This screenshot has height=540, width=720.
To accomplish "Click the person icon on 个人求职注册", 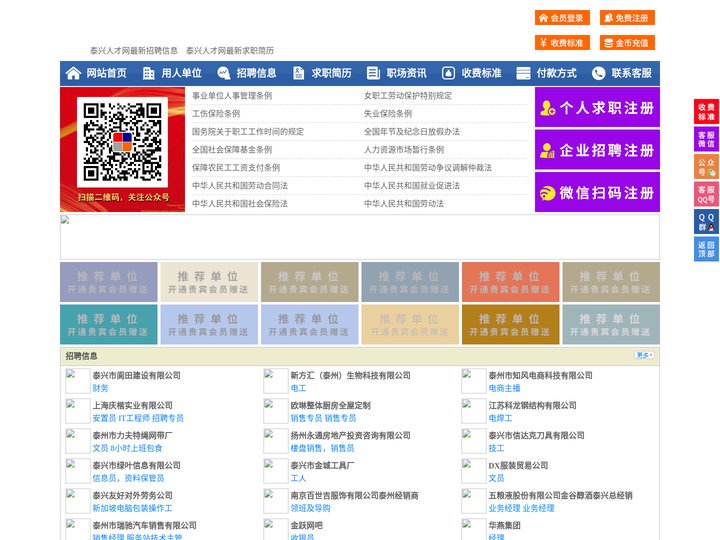I will click(547, 108).
